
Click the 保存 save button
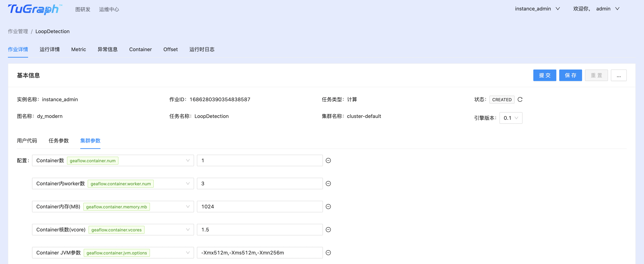pyautogui.click(x=571, y=75)
